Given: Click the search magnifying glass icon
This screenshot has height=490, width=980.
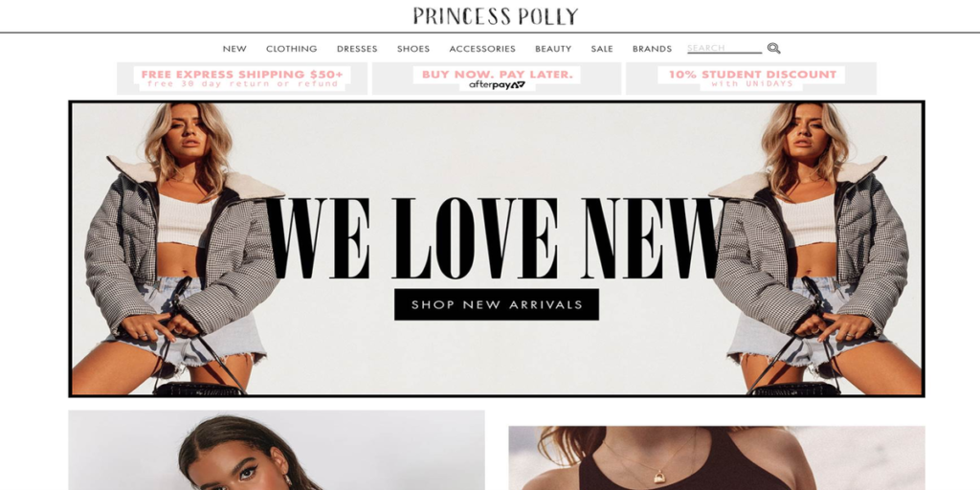Looking at the screenshot, I should [x=773, y=48].
